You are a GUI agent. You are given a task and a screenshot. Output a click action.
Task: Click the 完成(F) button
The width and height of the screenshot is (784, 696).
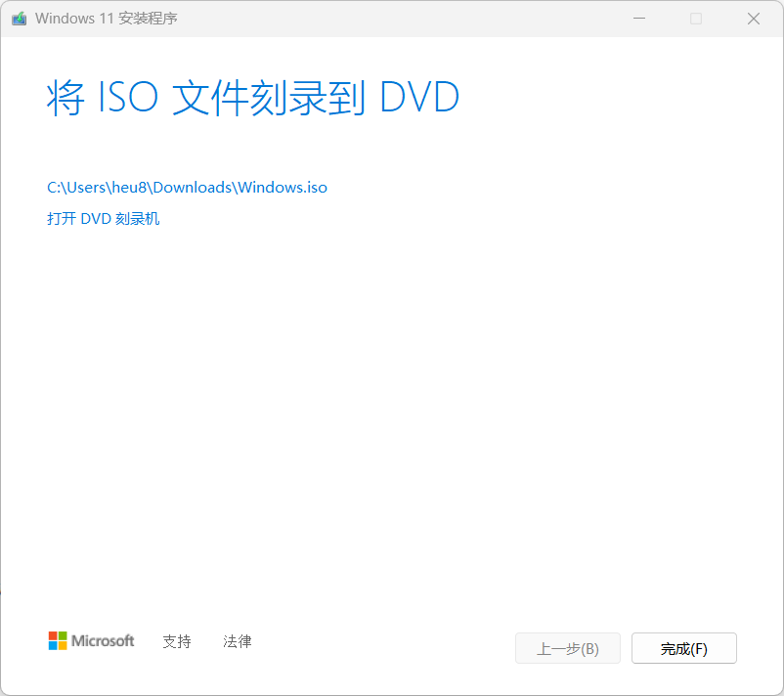(x=684, y=648)
